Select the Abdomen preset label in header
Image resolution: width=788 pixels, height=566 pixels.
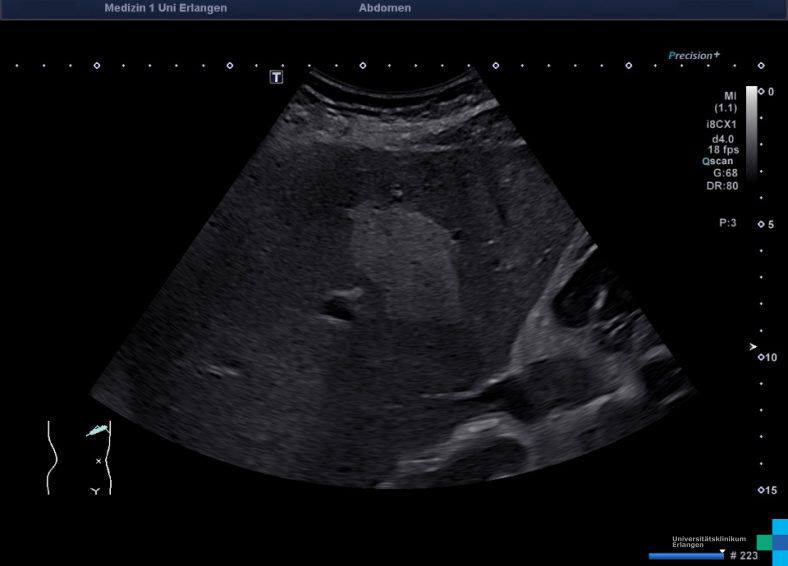384,8
